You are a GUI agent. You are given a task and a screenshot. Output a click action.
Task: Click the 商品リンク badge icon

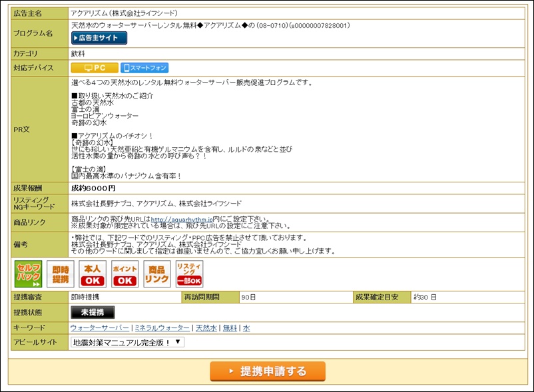click(157, 274)
